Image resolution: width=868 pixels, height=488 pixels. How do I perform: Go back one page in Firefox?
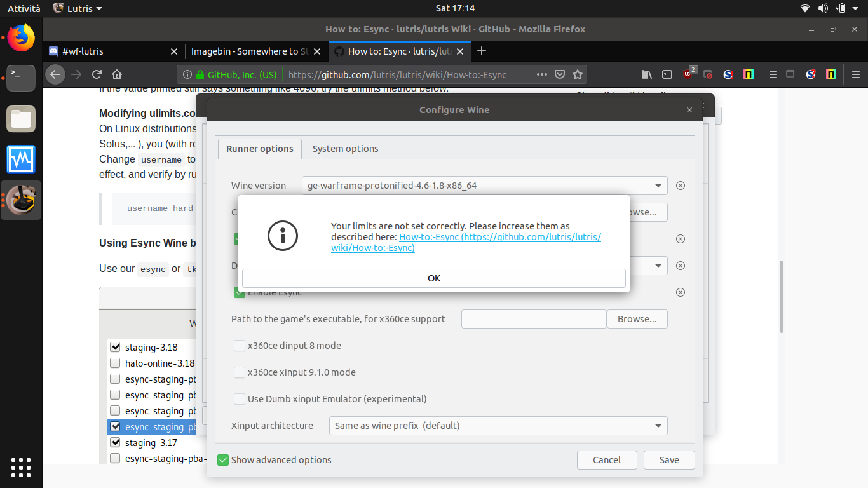pos(55,74)
